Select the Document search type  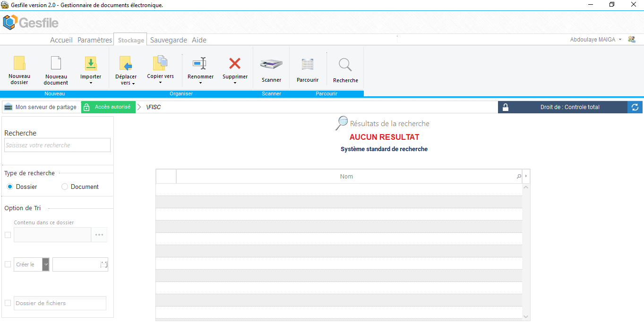[x=65, y=187]
